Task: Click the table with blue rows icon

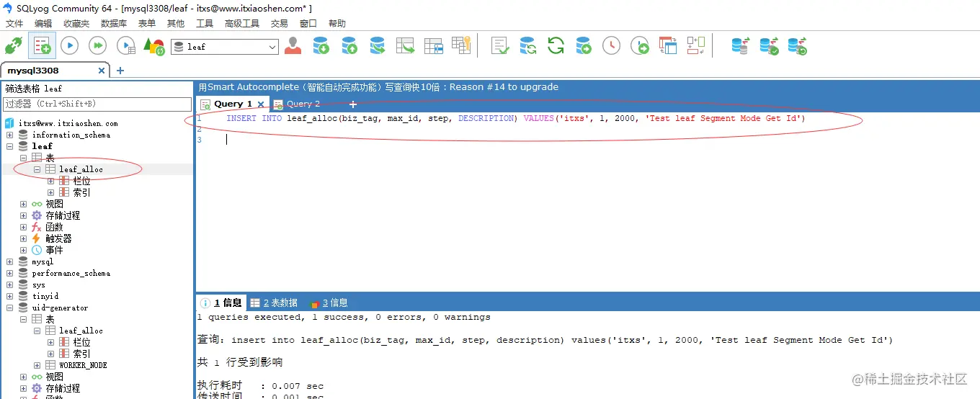Action: tap(433, 46)
